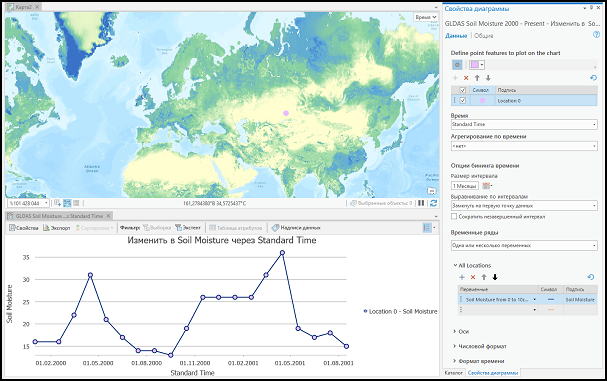The image size is (607, 381).
Task: Open the Время dropdown showing Standard Time
Action: [x=524, y=124]
